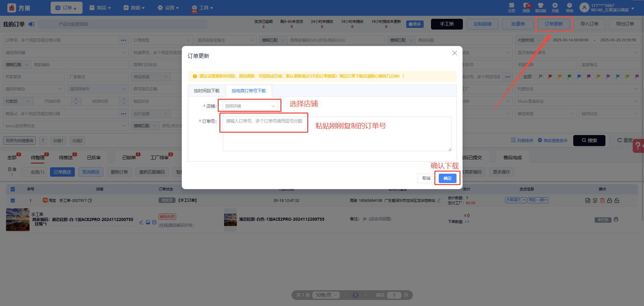Click the edit pencil icon beside 商家编码
Image resolution: width=644 pixels, height=306 pixels.
tap(142, 222)
